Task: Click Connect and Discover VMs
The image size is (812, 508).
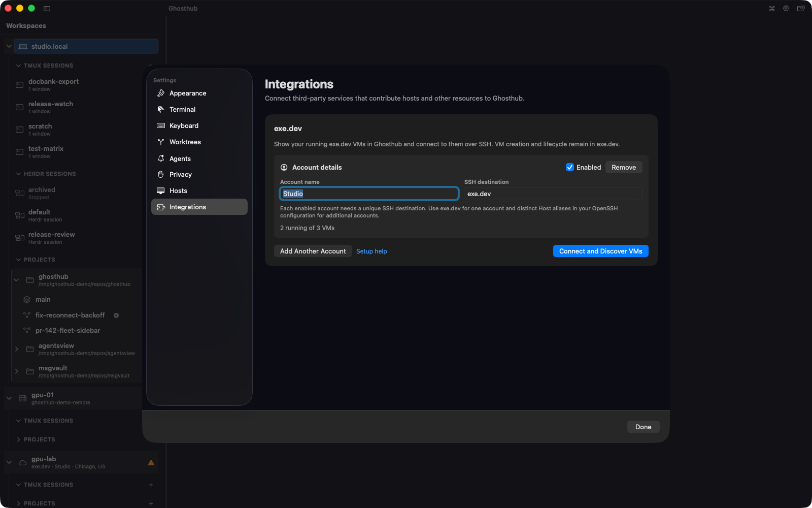Action: coord(600,251)
